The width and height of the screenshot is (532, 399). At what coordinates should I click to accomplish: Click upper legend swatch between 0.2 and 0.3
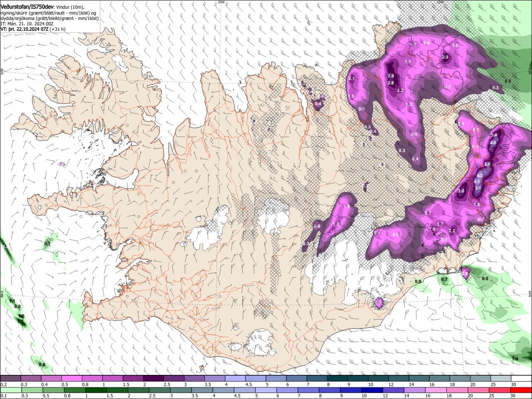coord(10,379)
